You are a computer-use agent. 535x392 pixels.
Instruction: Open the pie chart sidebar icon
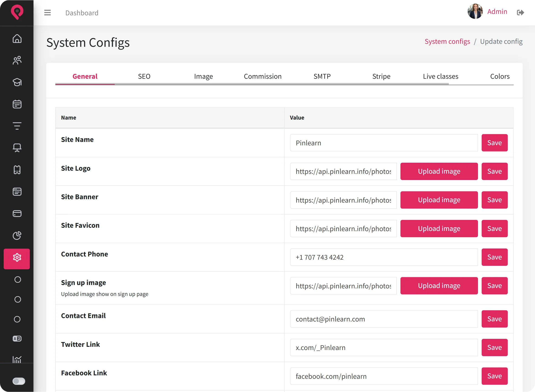click(x=17, y=235)
